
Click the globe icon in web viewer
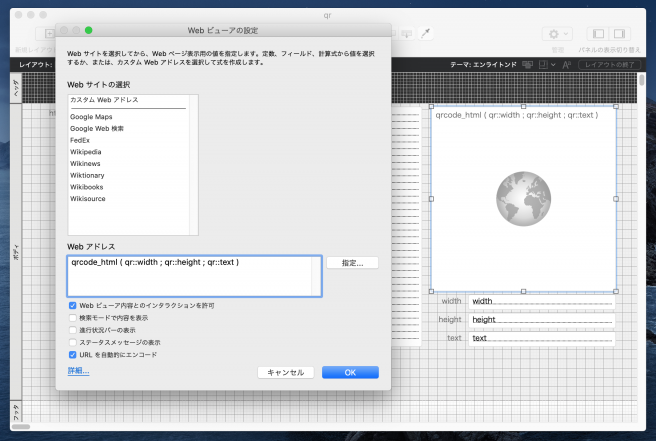[x=523, y=199]
